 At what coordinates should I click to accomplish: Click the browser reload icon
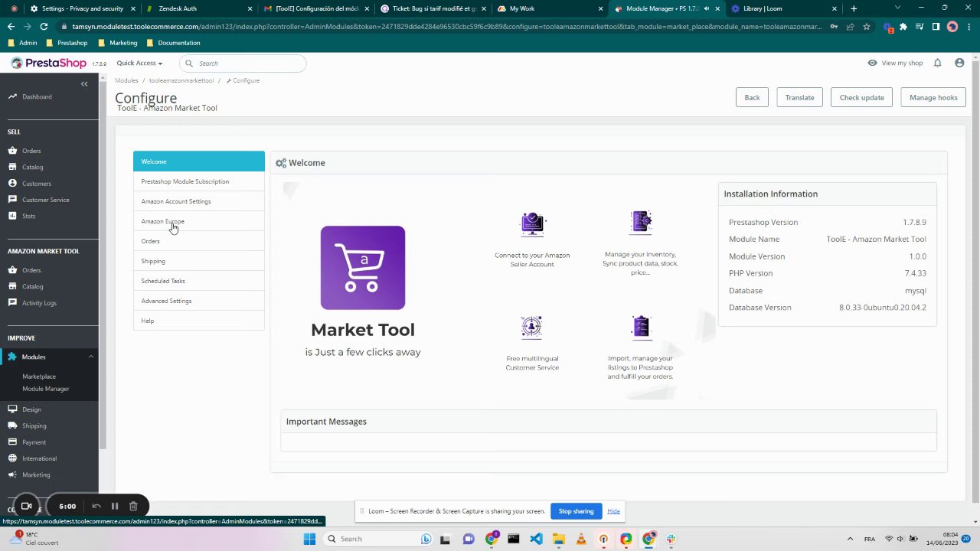click(x=44, y=26)
